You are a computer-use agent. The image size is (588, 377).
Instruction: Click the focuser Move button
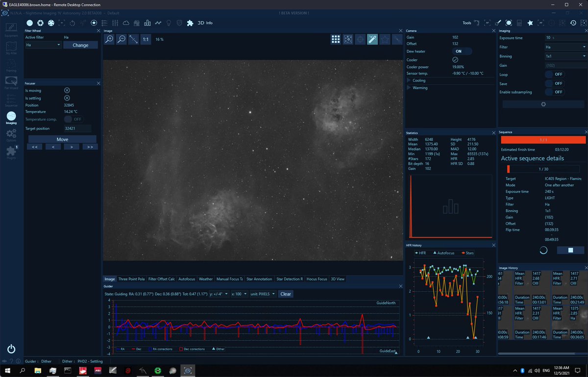coord(62,139)
